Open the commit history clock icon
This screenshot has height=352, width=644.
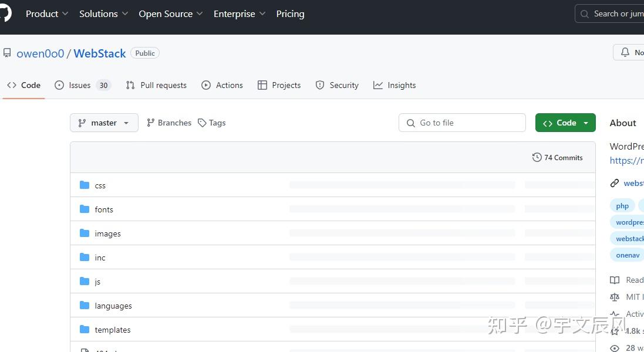[537, 157]
